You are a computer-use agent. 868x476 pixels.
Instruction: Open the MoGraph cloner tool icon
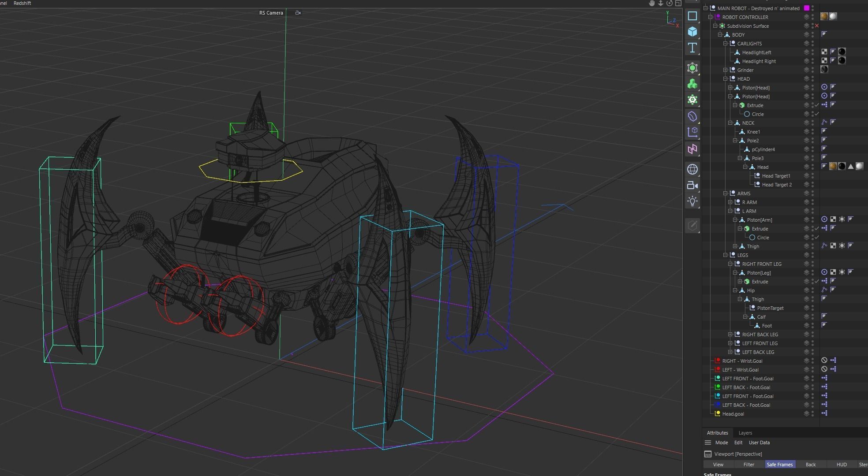point(692,84)
